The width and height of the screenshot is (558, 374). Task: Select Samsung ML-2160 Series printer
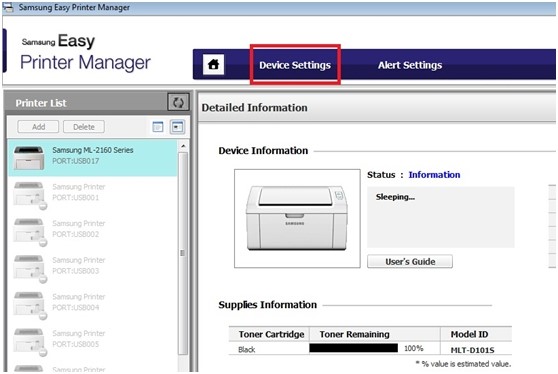click(93, 157)
